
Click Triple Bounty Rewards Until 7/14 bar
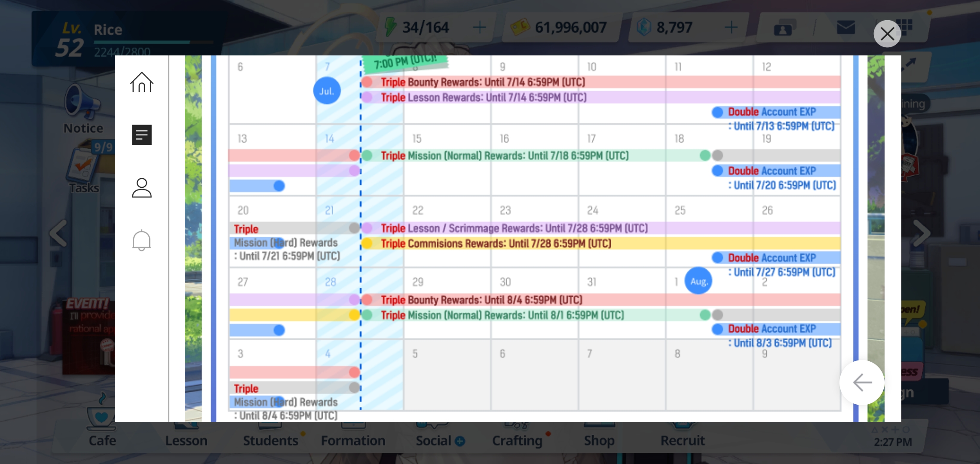[601, 82]
